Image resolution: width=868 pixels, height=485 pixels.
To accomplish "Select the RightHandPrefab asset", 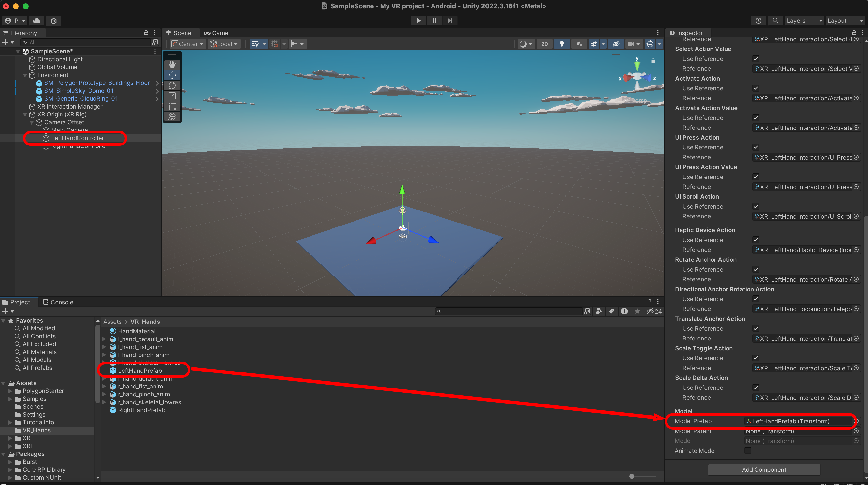I will click(x=141, y=410).
